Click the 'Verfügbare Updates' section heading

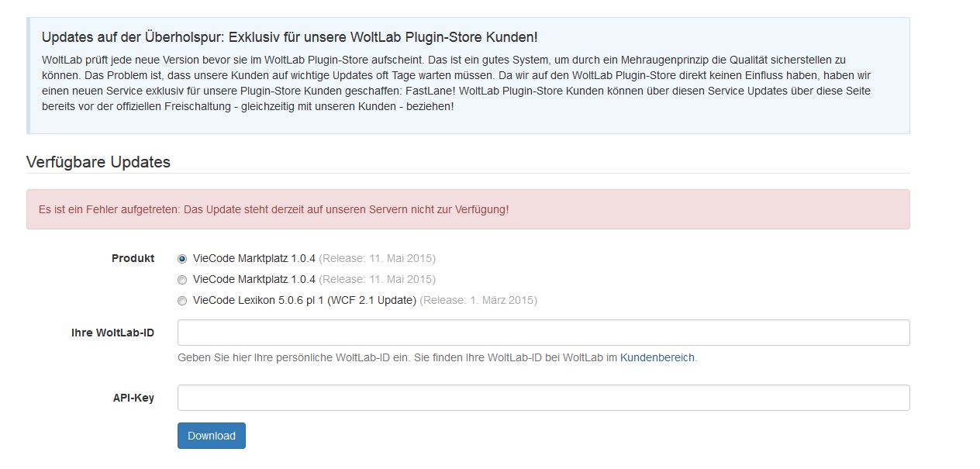(98, 162)
